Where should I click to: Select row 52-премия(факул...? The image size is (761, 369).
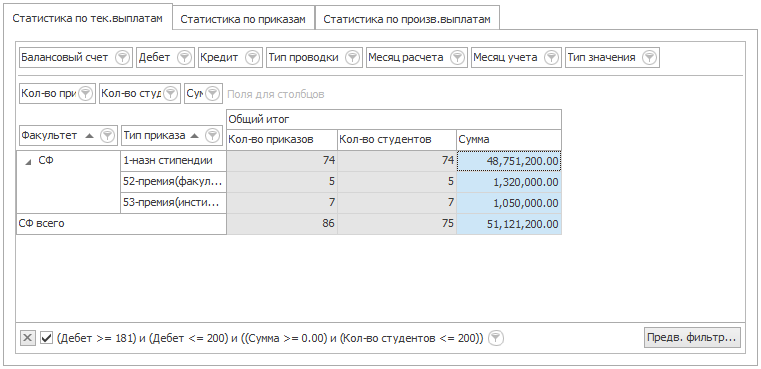coord(173,182)
